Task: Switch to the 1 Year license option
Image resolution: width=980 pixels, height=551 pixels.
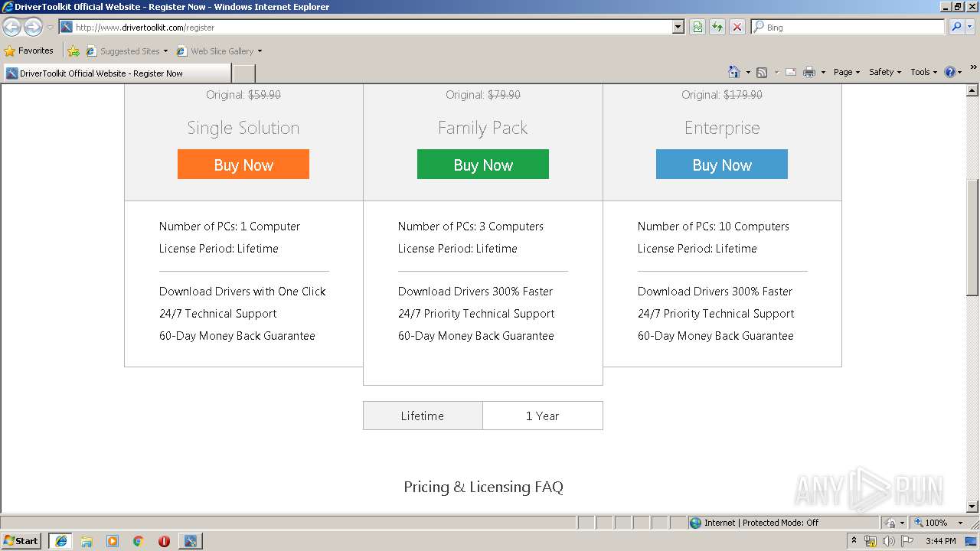Action: point(543,416)
